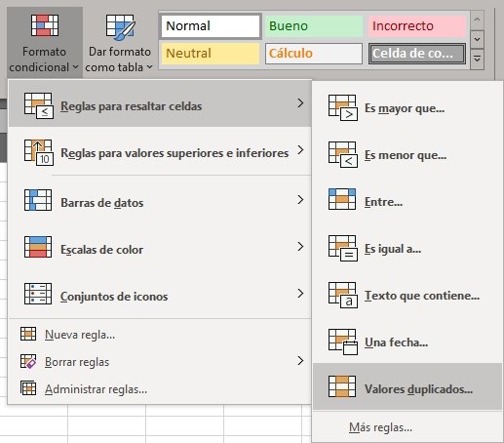Open Valores duplicados rule

[x=407, y=386]
